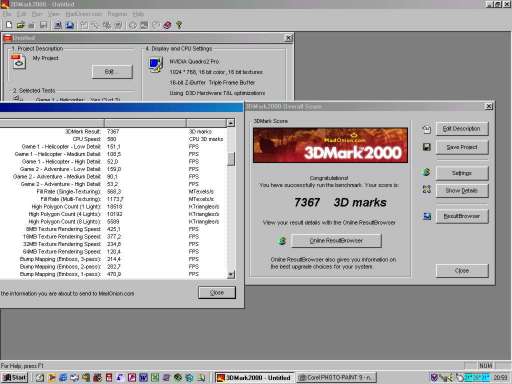The width and height of the screenshot is (512, 384).
Task: Click the Show Details button
Action: click(462, 190)
